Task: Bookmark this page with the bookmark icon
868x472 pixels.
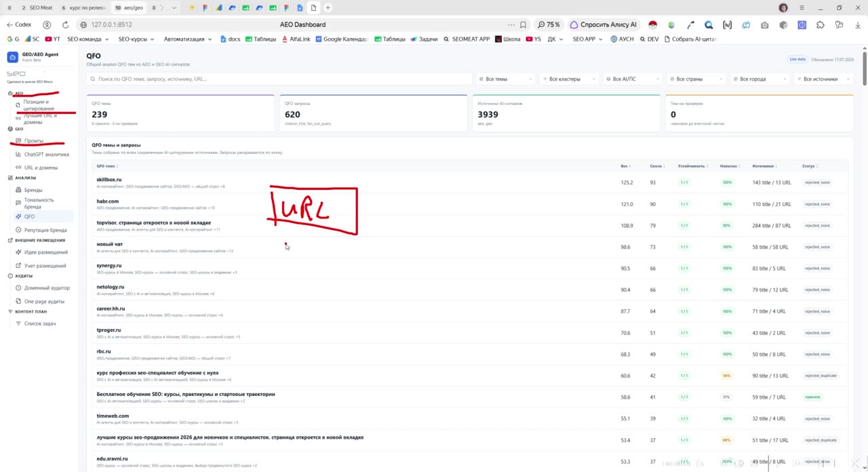Action: coord(523,24)
